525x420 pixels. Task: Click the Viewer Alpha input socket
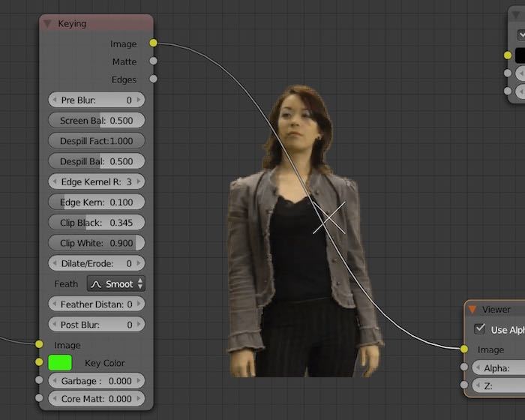point(465,367)
